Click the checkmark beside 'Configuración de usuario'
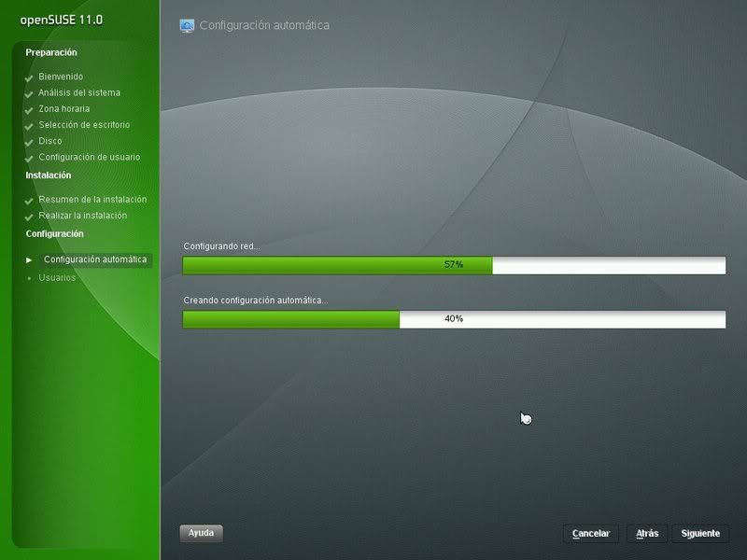This screenshot has width=747, height=560. coord(29,159)
